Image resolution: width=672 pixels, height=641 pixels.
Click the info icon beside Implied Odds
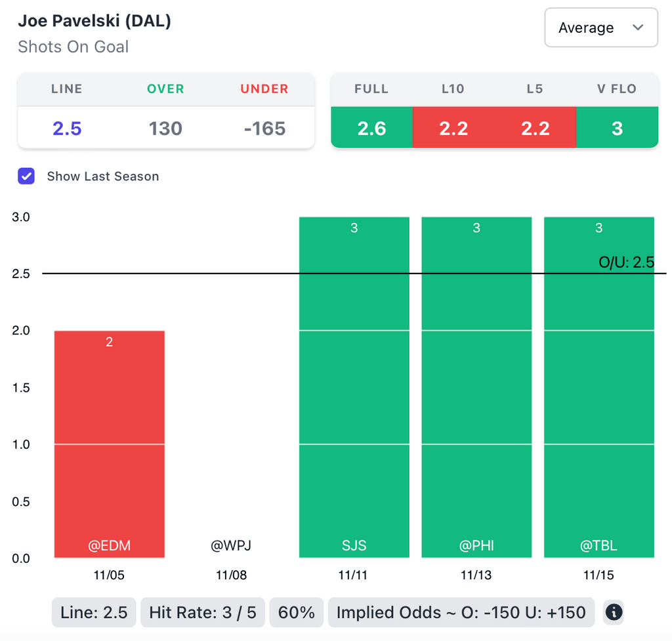(x=613, y=613)
